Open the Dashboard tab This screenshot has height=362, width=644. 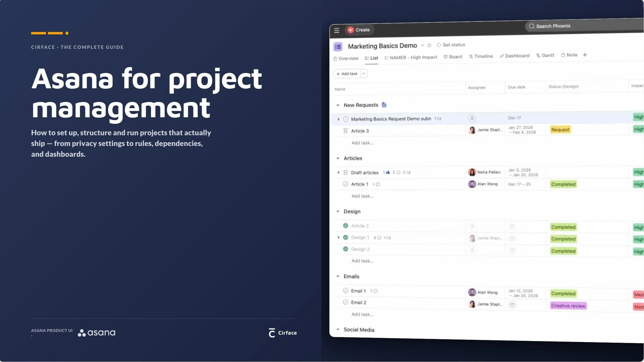[x=515, y=56]
